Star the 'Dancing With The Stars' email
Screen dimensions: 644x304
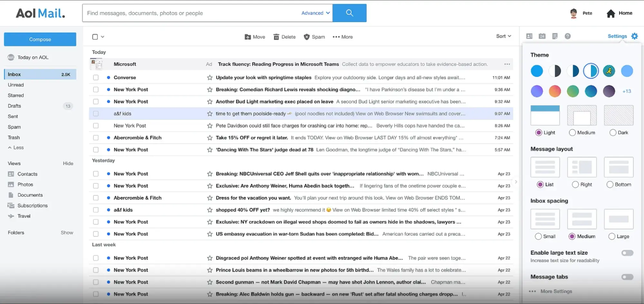pos(210,150)
